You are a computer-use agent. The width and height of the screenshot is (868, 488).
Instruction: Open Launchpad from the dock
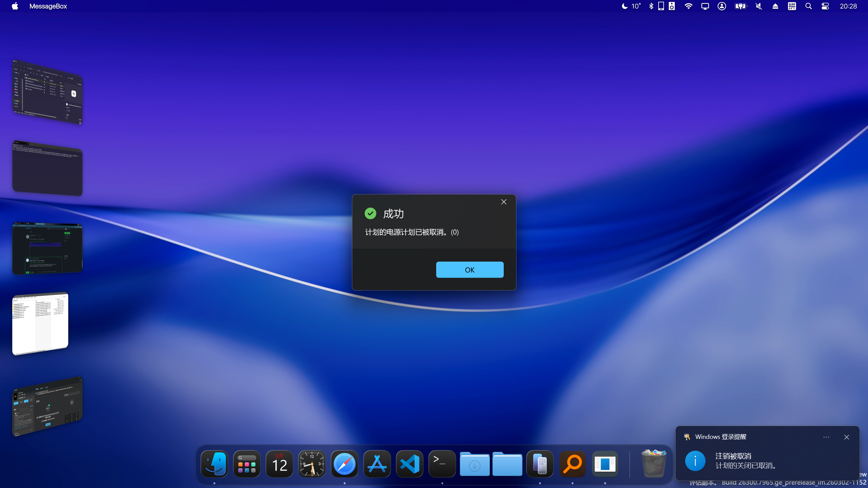pyautogui.click(x=247, y=464)
